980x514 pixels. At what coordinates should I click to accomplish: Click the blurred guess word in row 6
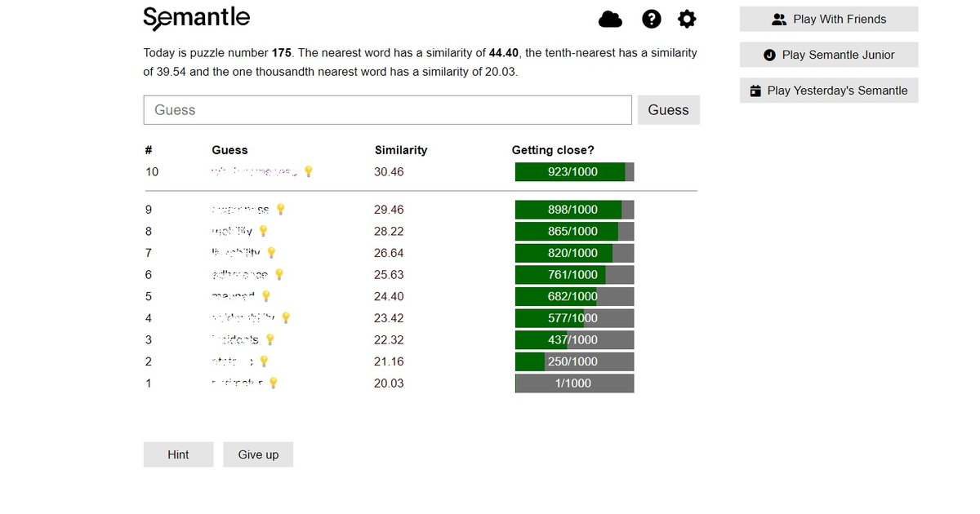coord(239,275)
